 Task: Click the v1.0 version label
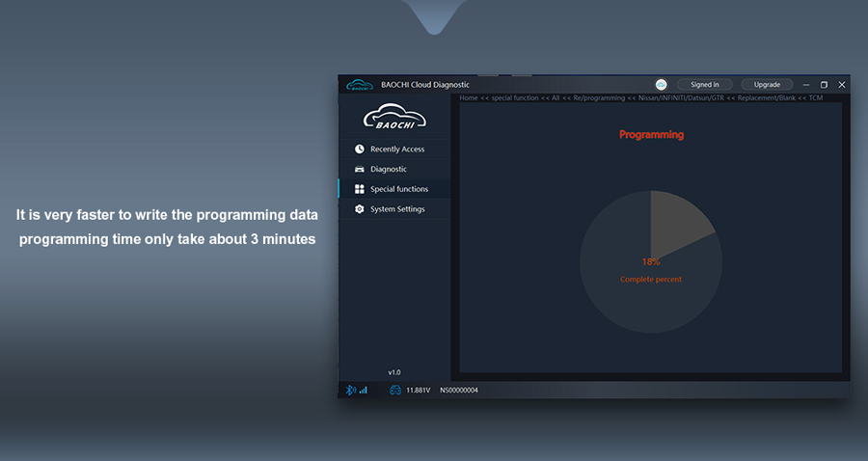pos(394,372)
